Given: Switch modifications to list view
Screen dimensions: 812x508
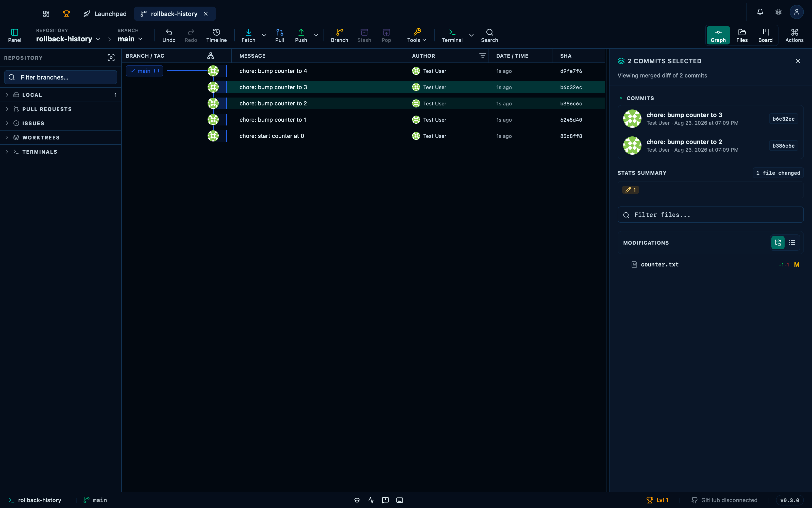Looking at the screenshot, I should (x=792, y=243).
